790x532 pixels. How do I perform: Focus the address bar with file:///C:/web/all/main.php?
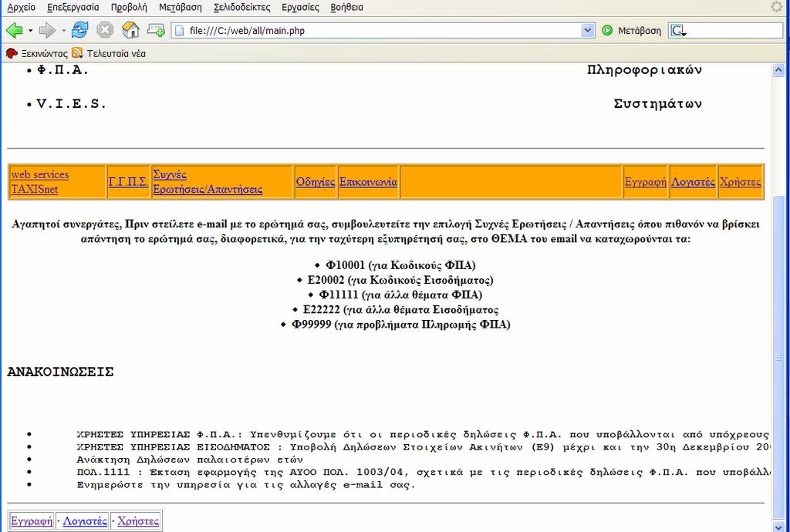coord(383,31)
